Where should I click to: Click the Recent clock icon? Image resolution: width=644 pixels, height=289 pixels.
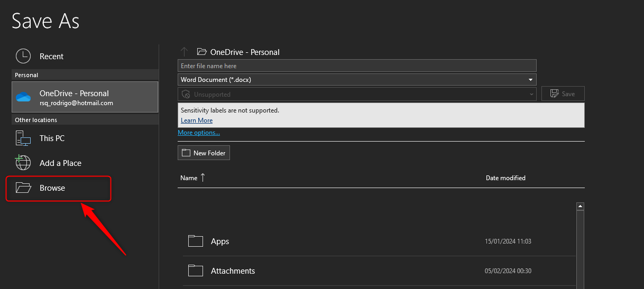point(23,57)
